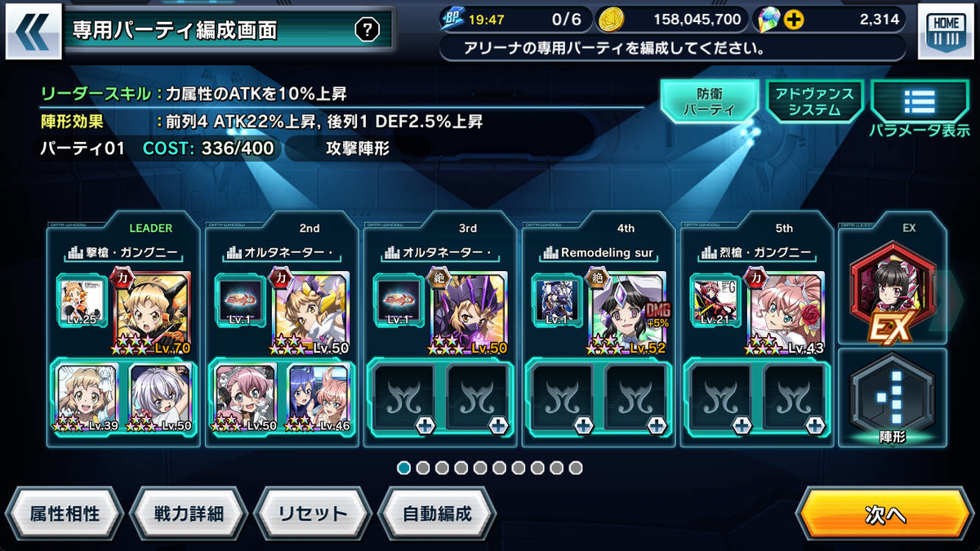Open the question mark help icon

coord(367,31)
